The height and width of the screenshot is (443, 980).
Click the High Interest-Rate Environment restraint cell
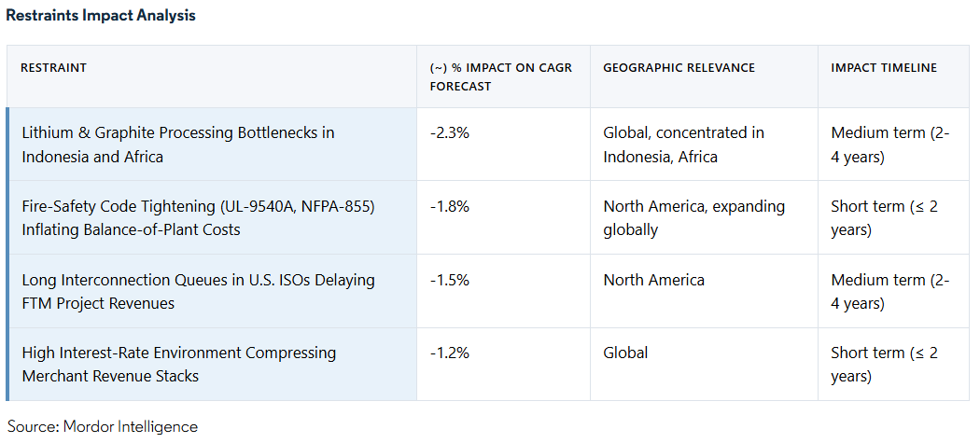click(178, 365)
